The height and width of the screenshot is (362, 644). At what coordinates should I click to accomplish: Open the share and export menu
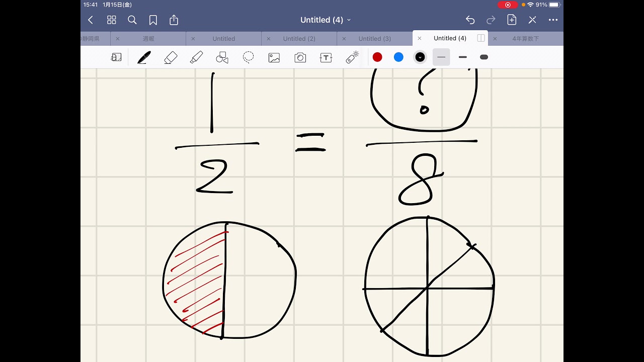(x=174, y=20)
